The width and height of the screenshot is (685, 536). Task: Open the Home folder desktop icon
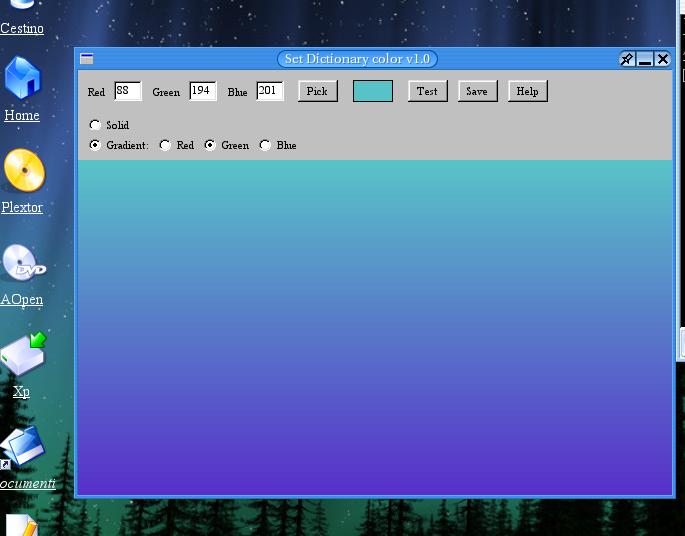[x=22, y=77]
